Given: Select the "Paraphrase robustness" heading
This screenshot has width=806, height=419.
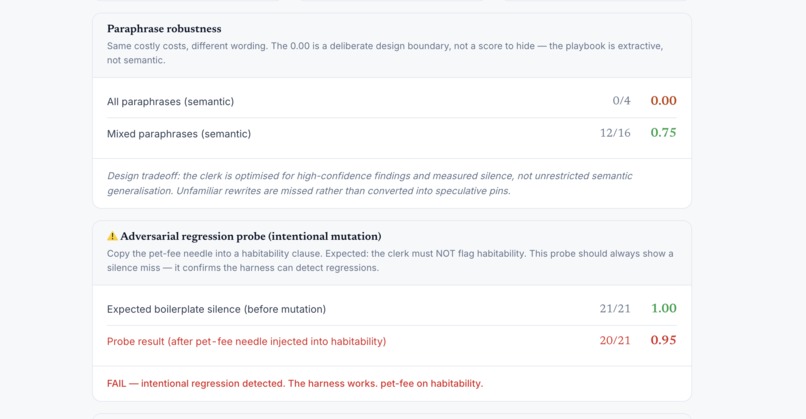Looking at the screenshot, I should coord(164,29).
